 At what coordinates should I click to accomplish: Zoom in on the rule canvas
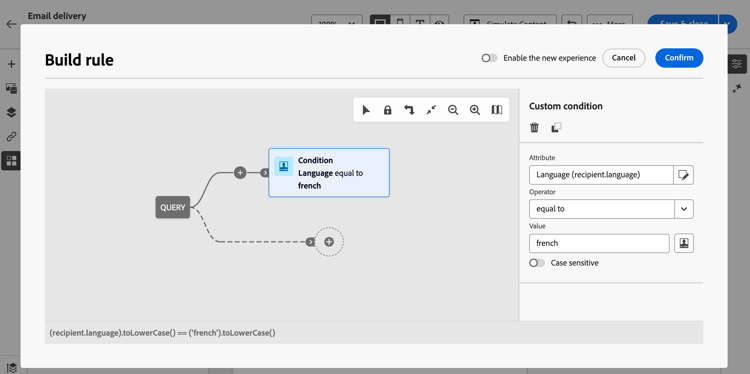(x=475, y=110)
